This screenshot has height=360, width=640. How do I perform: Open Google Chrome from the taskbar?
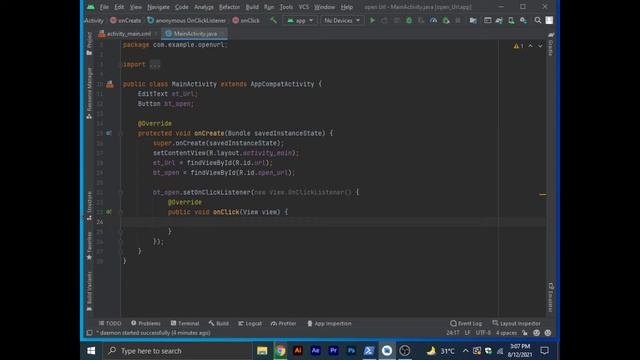(280, 351)
